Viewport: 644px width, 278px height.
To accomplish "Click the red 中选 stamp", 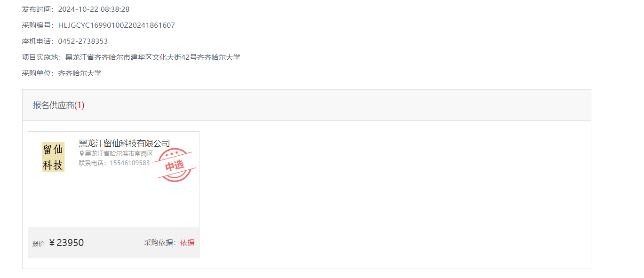I will pos(175,165).
